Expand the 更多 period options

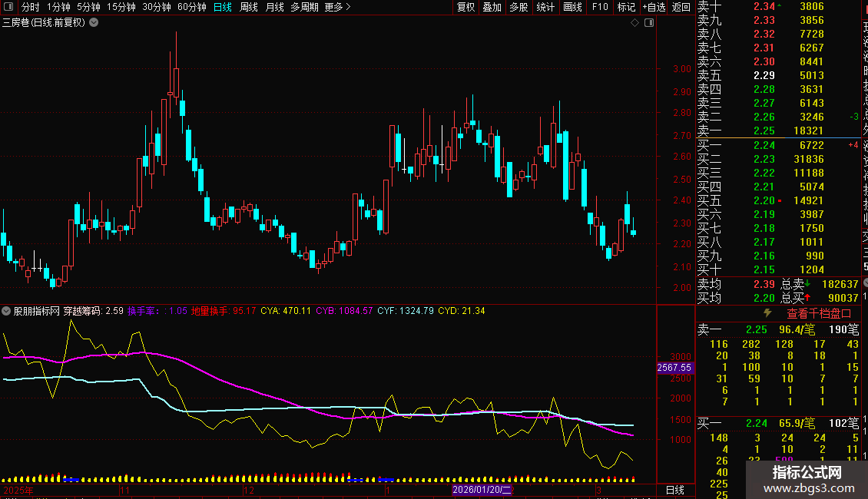[x=337, y=7]
